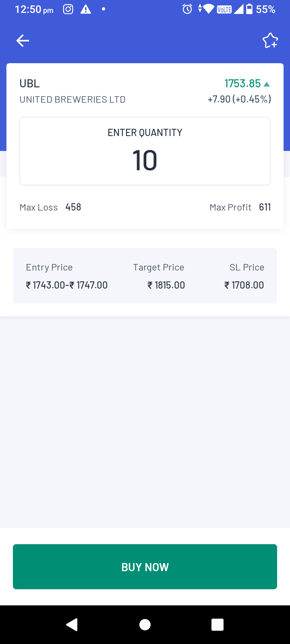Tap the Max Profit value 611
Viewport: 290px width, 644px height.
(x=265, y=207)
